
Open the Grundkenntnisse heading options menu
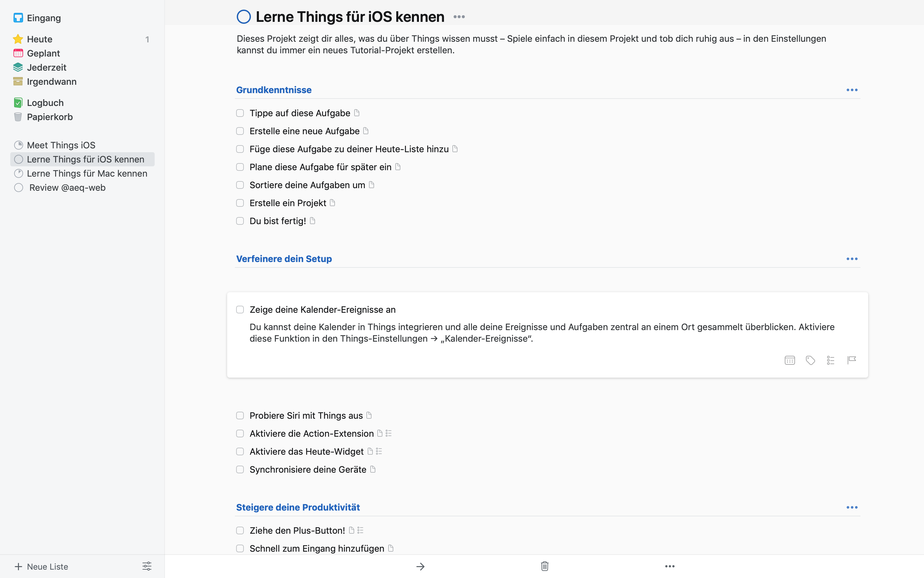click(x=852, y=90)
